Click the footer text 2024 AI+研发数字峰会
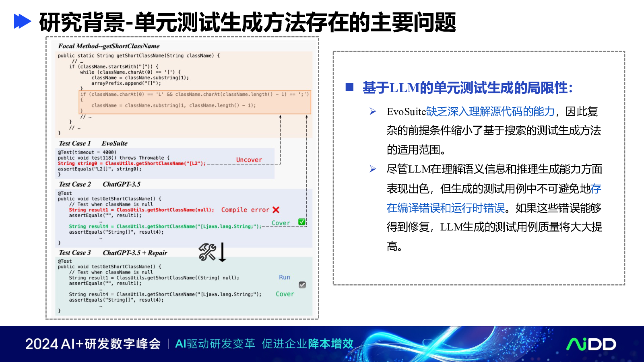This screenshot has width=644, height=362. click(93, 344)
